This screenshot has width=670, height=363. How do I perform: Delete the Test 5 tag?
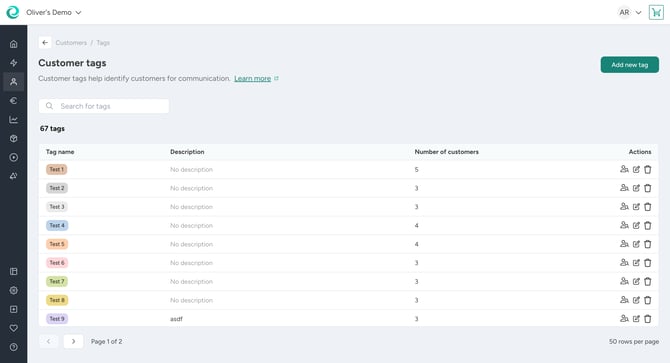pyautogui.click(x=647, y=244)
